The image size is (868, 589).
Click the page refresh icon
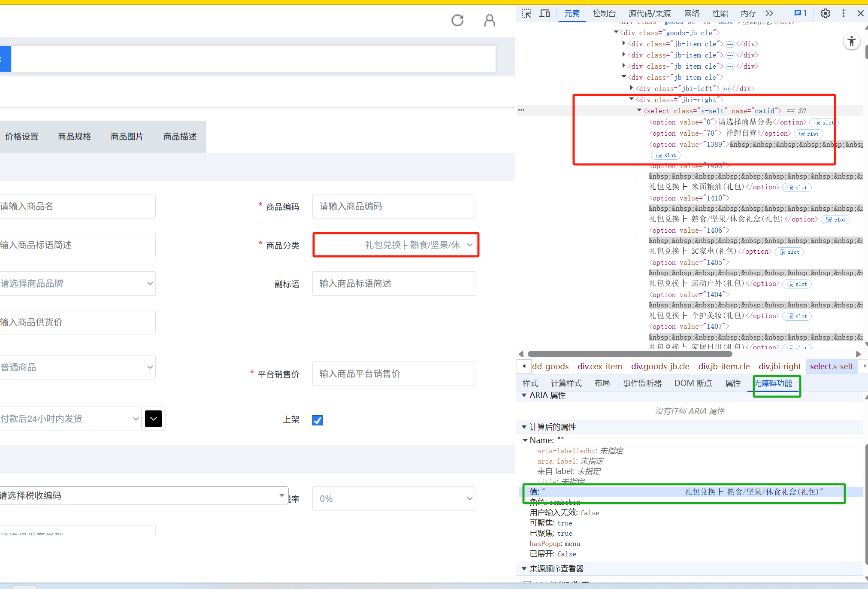click(457, 20)
